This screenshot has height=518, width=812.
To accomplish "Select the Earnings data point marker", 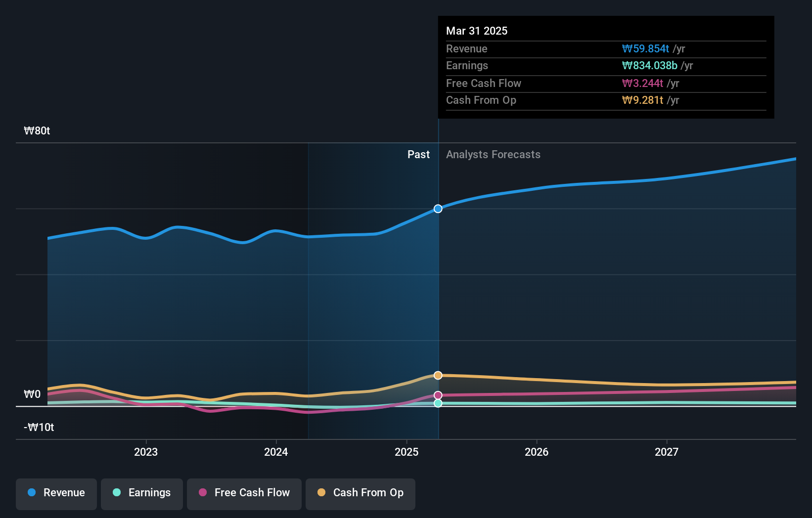I will click(437, 403).
